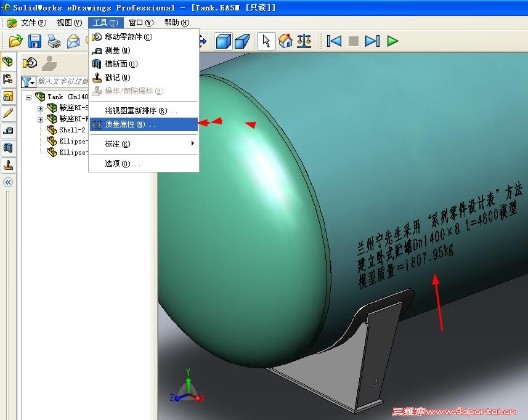Collapse the sidebar with double chevron
The height and width of the screenshot is (420, 528).
click(x=8, y=182)
